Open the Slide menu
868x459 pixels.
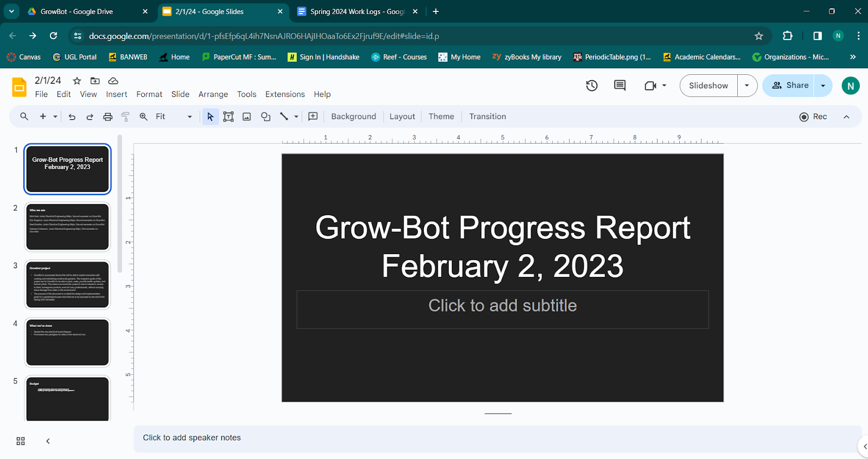pyautogui.click(x=180, y=94)
